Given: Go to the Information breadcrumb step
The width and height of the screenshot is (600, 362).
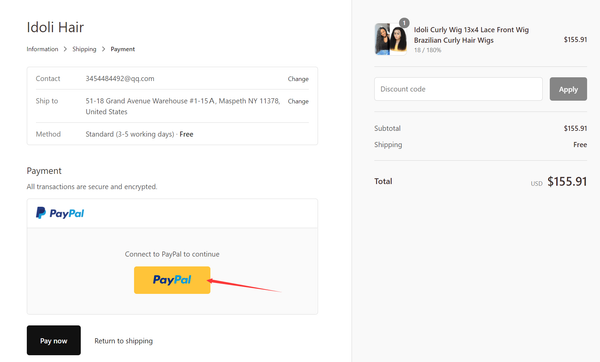Looking at the screenshot, I should point(42,49).
